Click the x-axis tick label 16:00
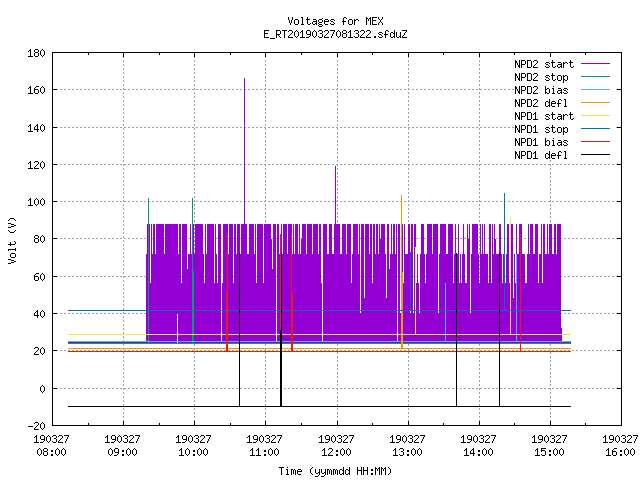Screen dimensions: 640x480 click(620, 452)
